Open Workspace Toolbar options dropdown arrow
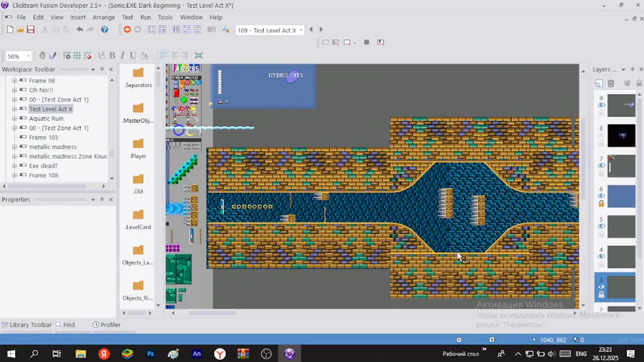Image resolution: width=644 pixels, height=362 pixels. (93, 69)
